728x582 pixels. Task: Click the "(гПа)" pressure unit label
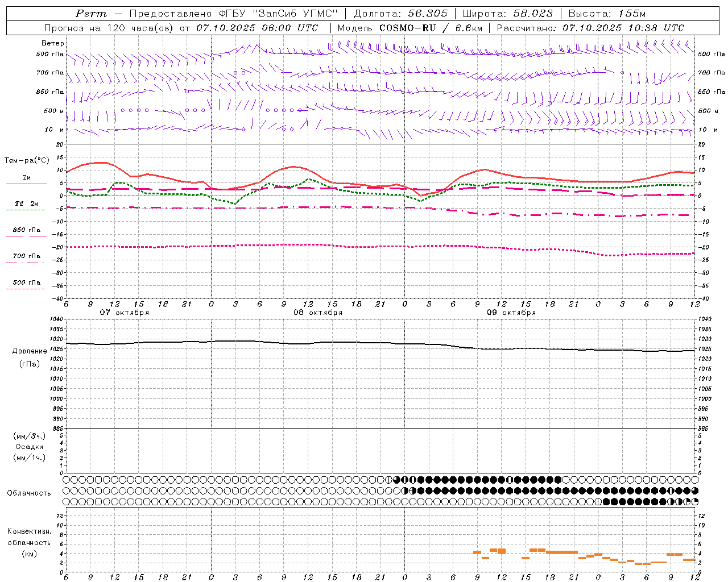click(30, 364)
